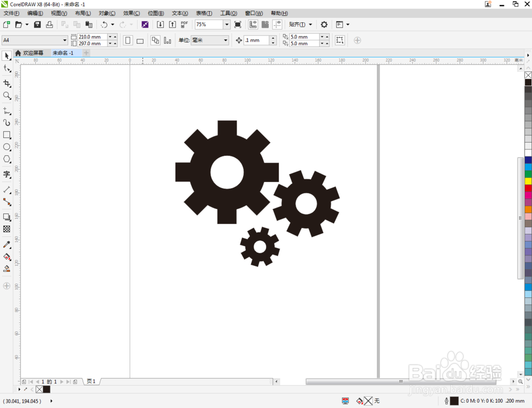Choose the Text tool
This screenshot has height=408, width=532.
(x=7, y=174)
